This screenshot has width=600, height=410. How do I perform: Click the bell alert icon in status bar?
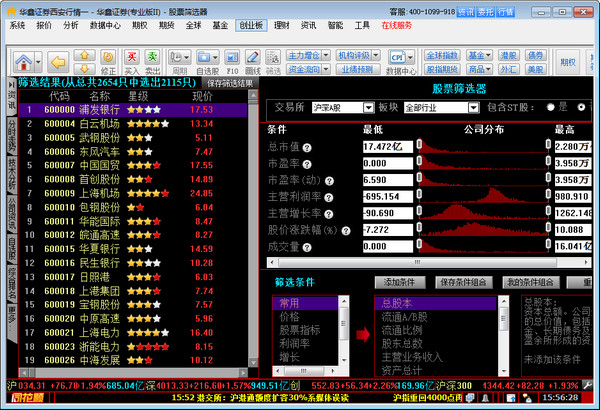(x=485, y=398)
